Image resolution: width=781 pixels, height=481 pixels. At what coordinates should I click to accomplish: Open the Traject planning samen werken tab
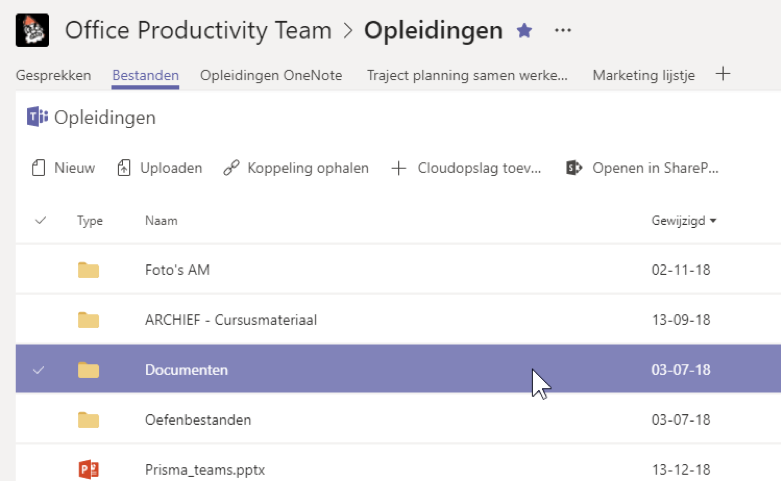(x=467, y=75)
